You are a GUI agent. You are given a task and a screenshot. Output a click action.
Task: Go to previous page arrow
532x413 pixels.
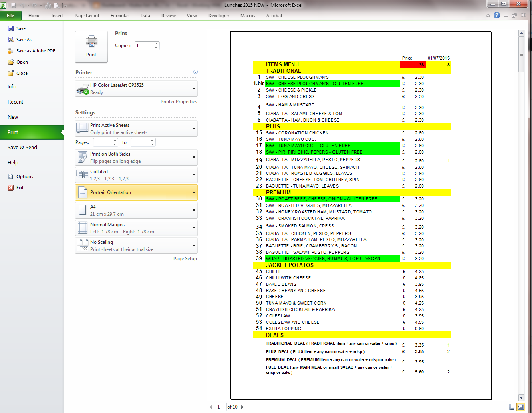211,407
